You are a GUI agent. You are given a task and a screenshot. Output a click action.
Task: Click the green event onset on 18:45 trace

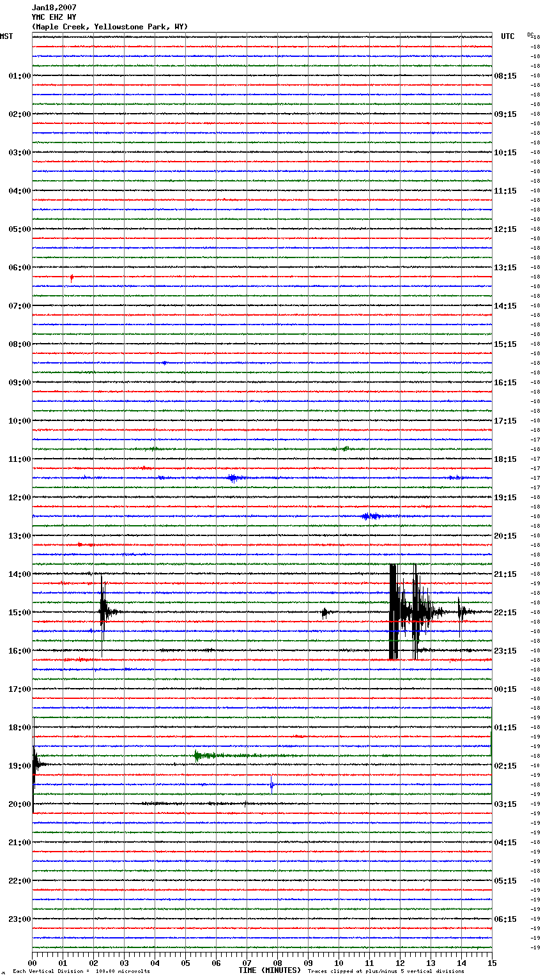pos(197,756)
